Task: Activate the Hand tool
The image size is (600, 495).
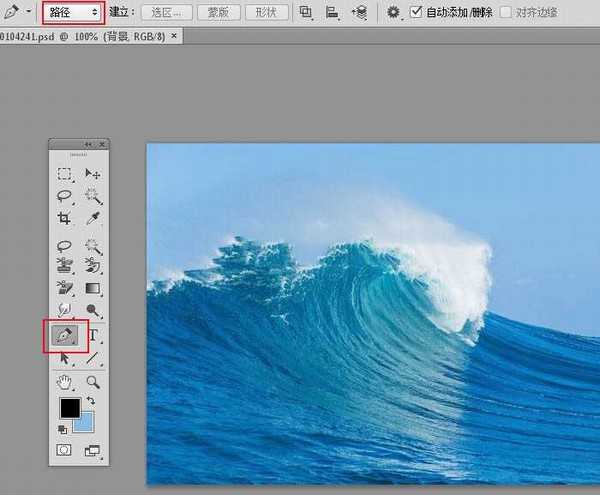Action: point(65,381)
